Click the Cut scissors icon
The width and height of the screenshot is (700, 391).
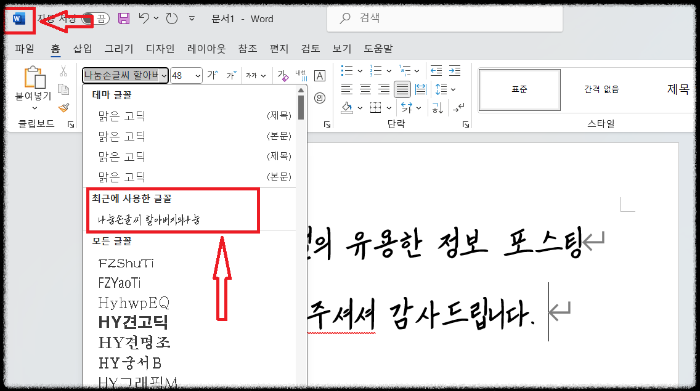click(x=63, y=71)
